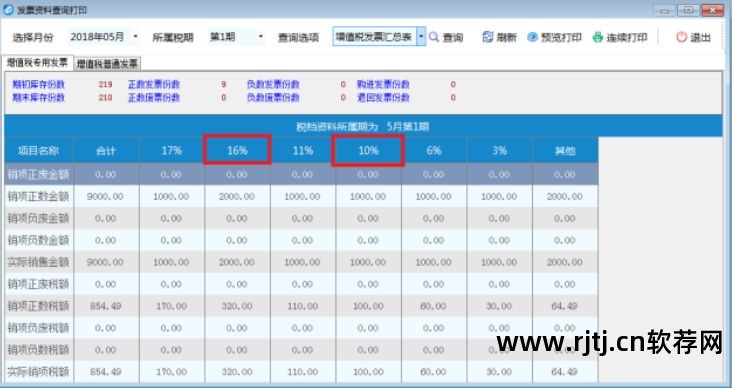Click the 期末库存份数 label
The width and height of the screenshot is (732, 388).
[39, 98]
